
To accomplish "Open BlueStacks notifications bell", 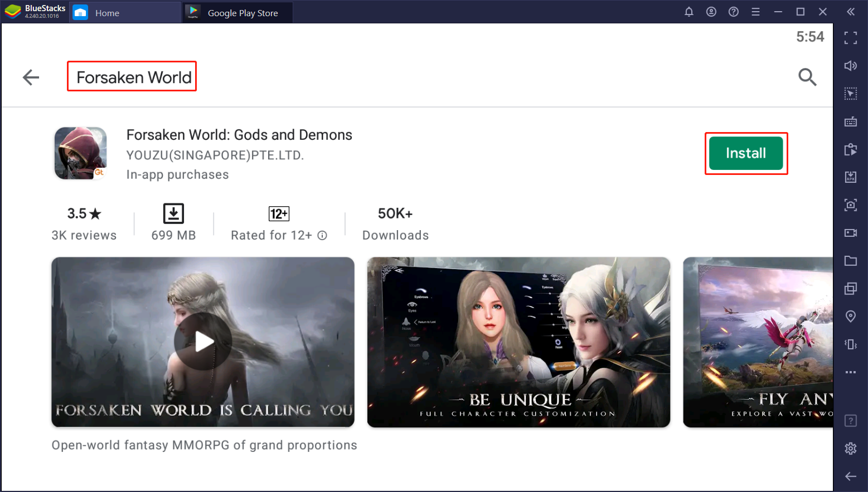I will (x=689, y=12).
